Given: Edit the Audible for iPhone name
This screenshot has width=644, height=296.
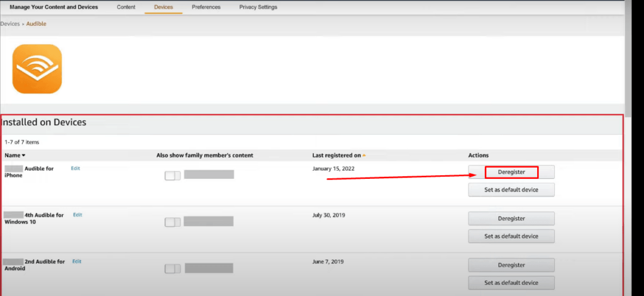Looking at the screenshot, I should click(x=75, y=168).
